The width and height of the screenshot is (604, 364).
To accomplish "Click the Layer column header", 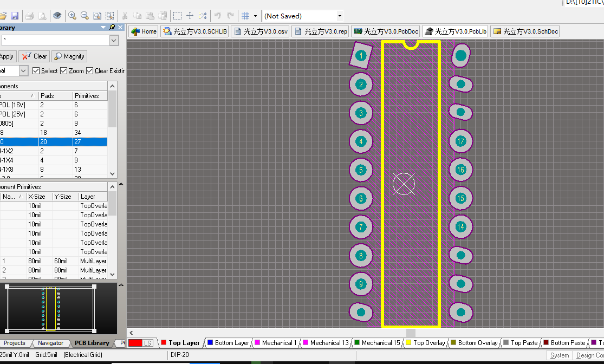I will tap(93, 197).
